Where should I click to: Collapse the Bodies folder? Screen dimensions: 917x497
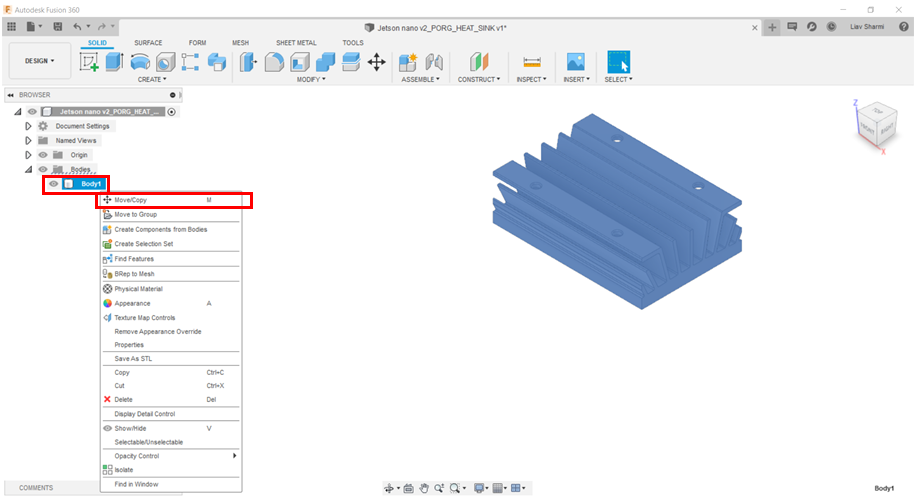(28, 170)
